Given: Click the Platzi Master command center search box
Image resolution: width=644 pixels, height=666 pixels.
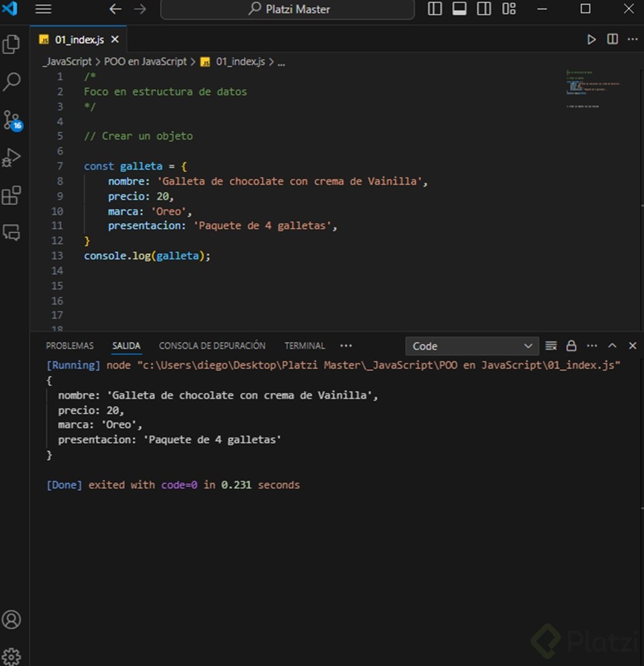Looking at the screenshot, I should [287, 9].
